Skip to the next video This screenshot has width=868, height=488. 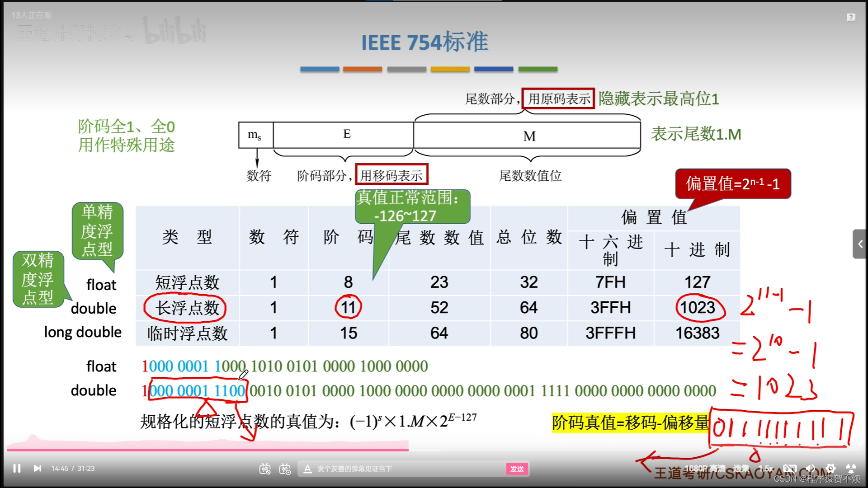tap(37, 469)
